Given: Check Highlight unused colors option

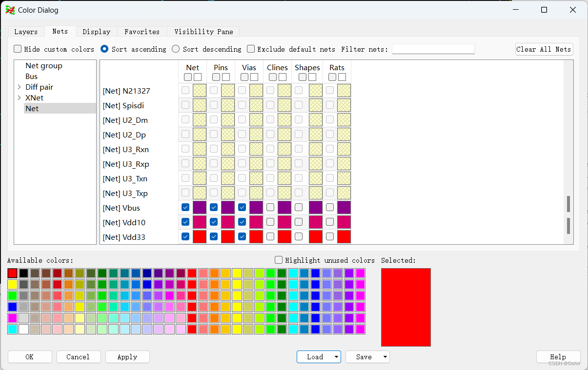Looking at the screenshot, I should [x=279, y=260].
